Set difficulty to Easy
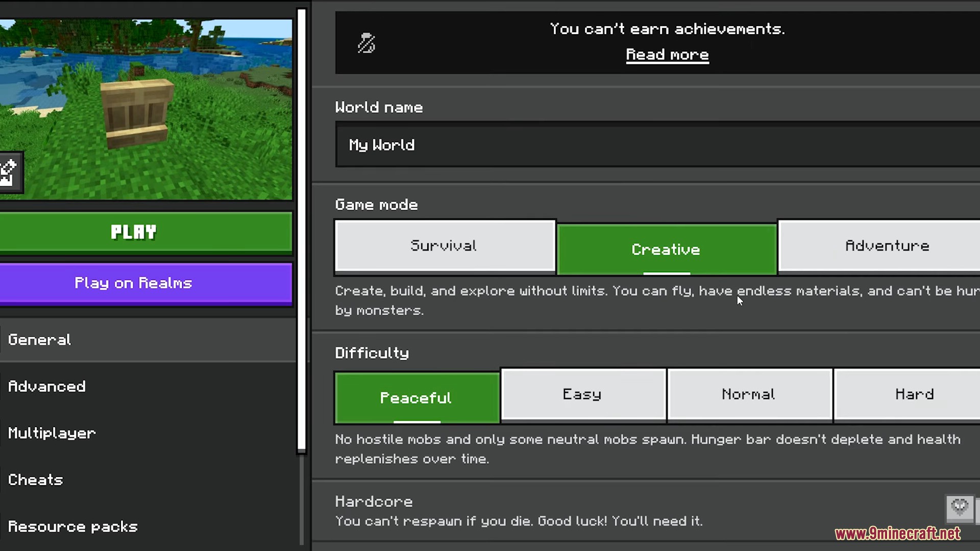Viewport: 980px width, 551px height. [583, 394]
